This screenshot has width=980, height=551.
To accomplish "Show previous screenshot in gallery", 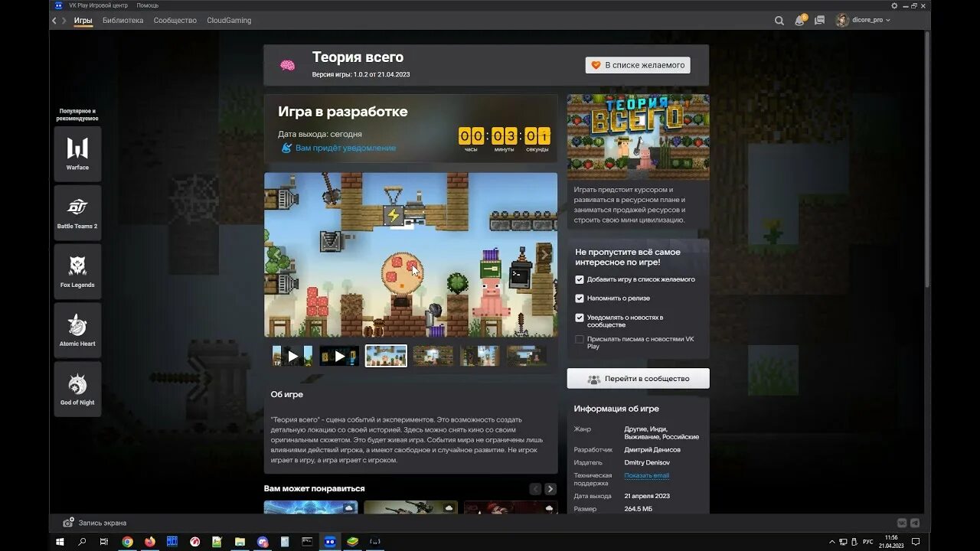I will [x=276, y=254].
